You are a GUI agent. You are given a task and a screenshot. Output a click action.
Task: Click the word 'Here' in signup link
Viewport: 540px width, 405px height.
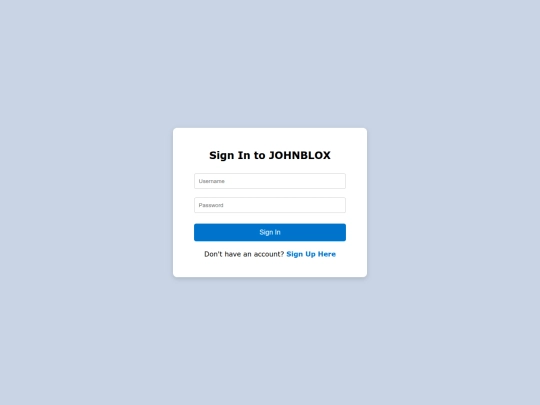click(327, 254)
